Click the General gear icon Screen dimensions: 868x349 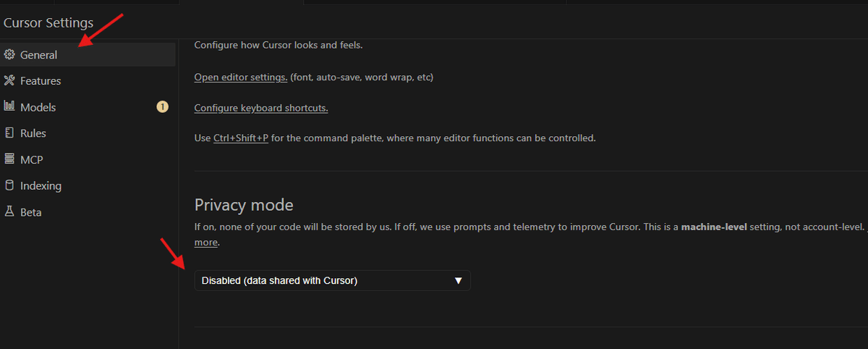point(9,55)
